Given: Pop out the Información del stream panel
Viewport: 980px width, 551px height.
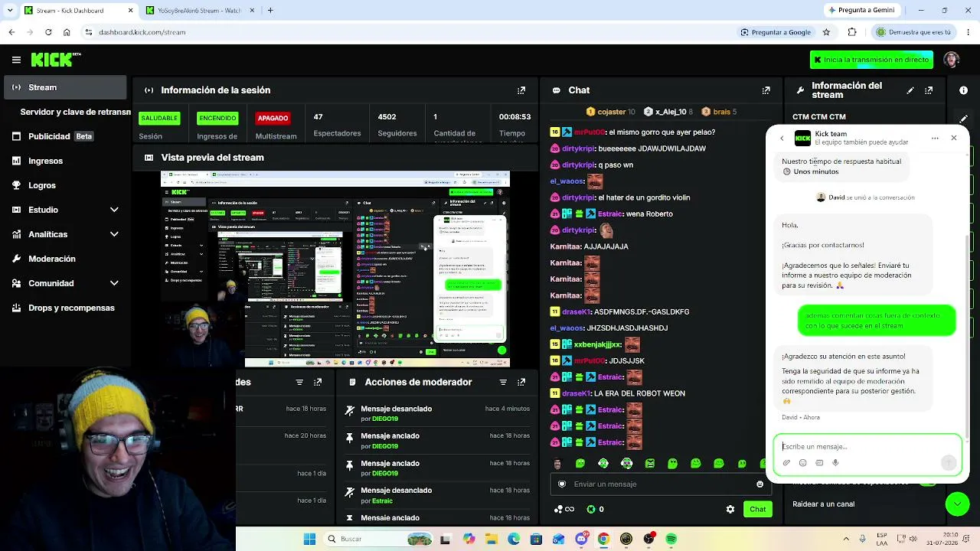Looking at the screenshot, I should click(929, 90).
